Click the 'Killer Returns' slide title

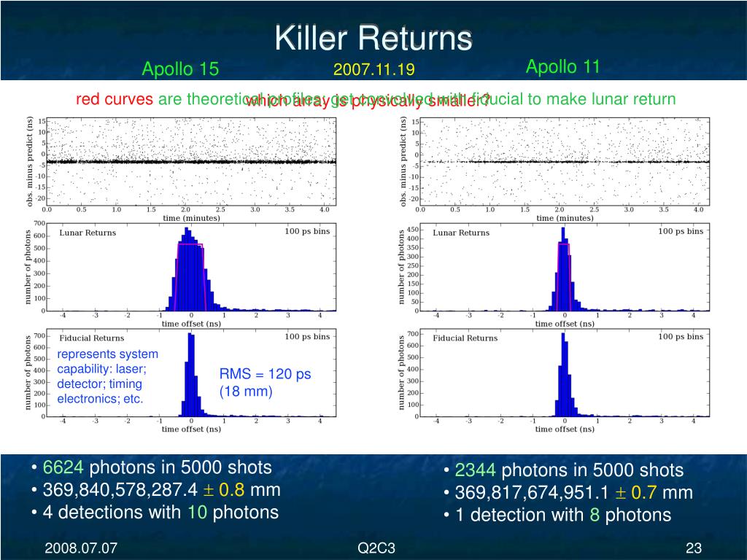tap(373, 38)
